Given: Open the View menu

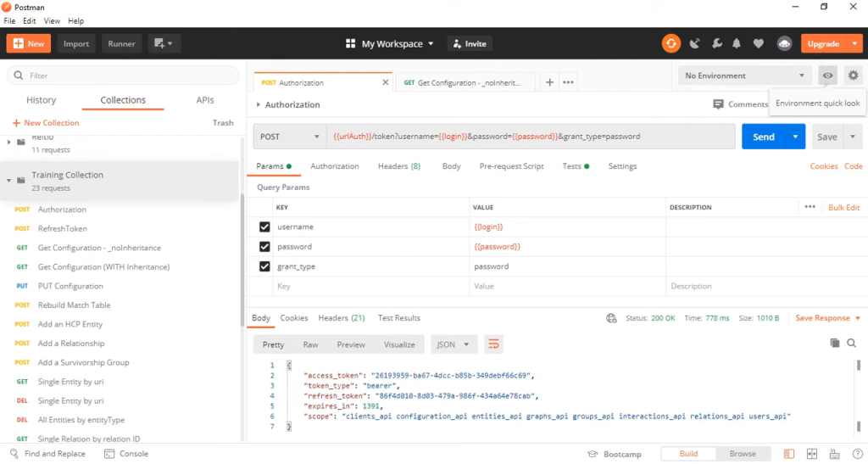Looking at the screenshot, I should point(52,20).
